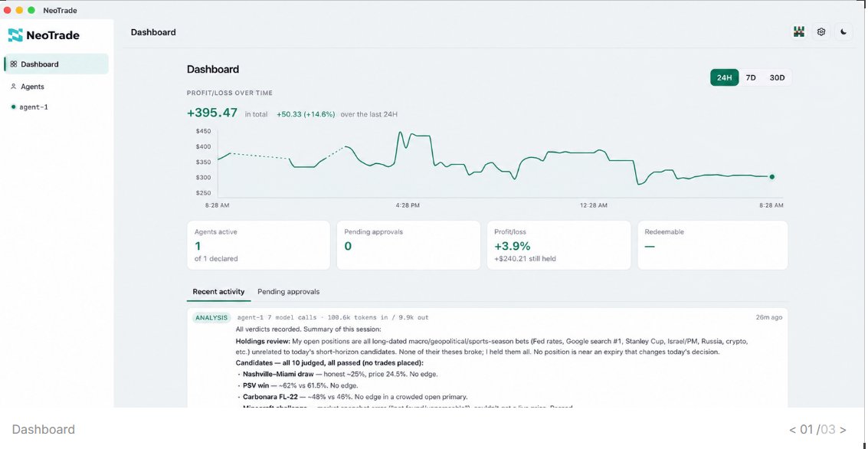Open settings via the gear icon
868x449 pixels.
(821, 32)
